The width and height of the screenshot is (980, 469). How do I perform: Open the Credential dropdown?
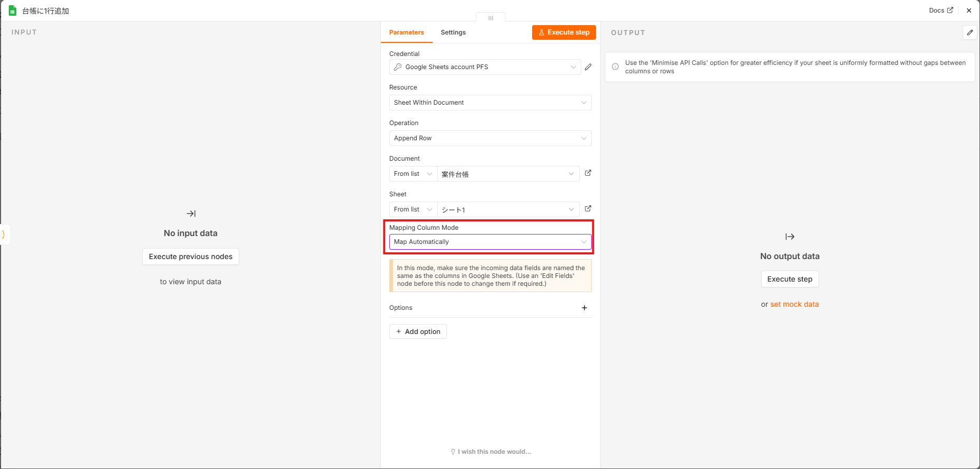coord(485,67)
